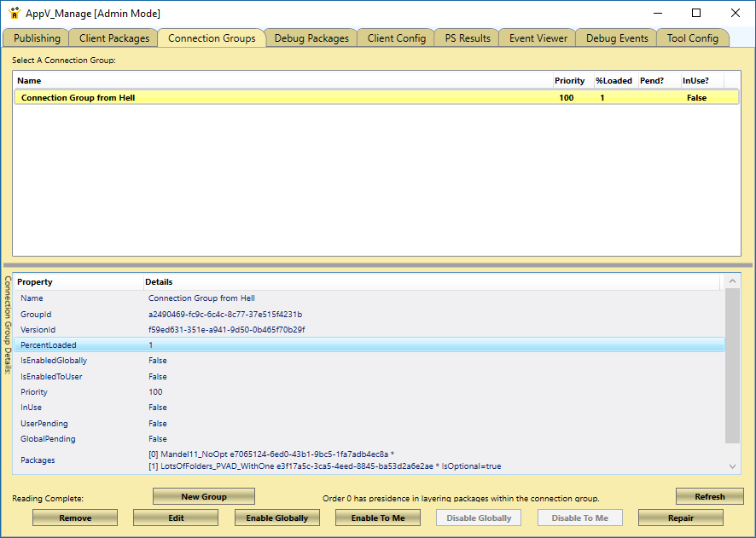Select the IsEnabledToUser property row
This screenshot has height=538, width=756.
point(369,376)
